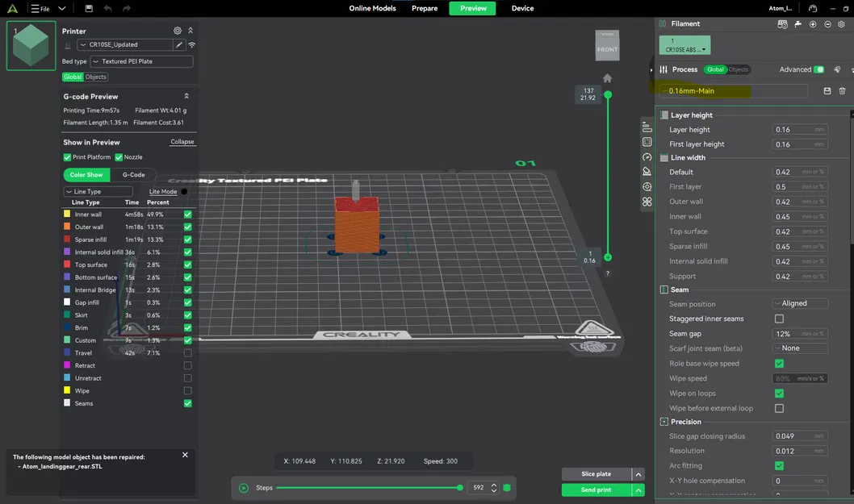Image resolution: width=854 pixels, height=504 pixels.
Task: Open the Line Type dropdown
Action: [98, 192]
